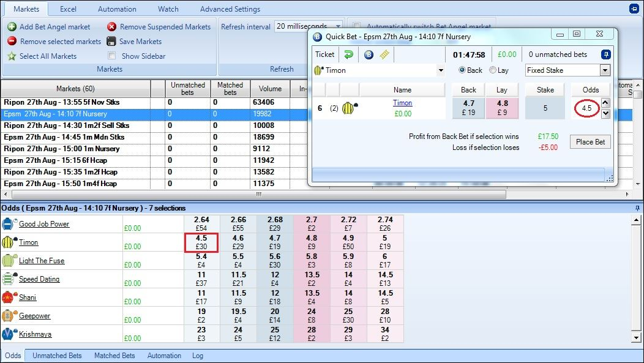Click the Stake field showing 5

[545, 108]
